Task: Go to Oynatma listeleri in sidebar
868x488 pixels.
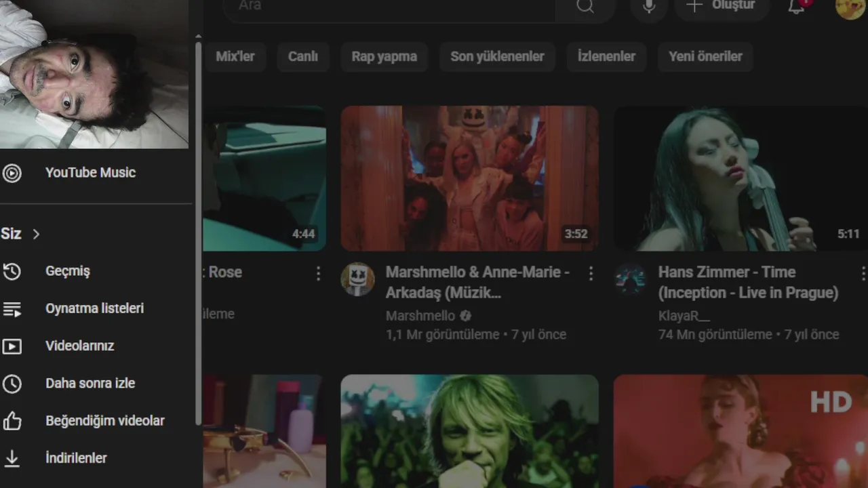Action: coord(94,308)
